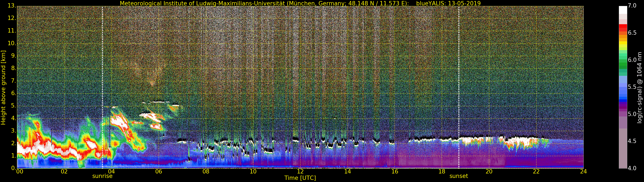This screenshot has width=644, height=182.
Task: Click the green segment of the colorbar
Action: tap(623, 64)
